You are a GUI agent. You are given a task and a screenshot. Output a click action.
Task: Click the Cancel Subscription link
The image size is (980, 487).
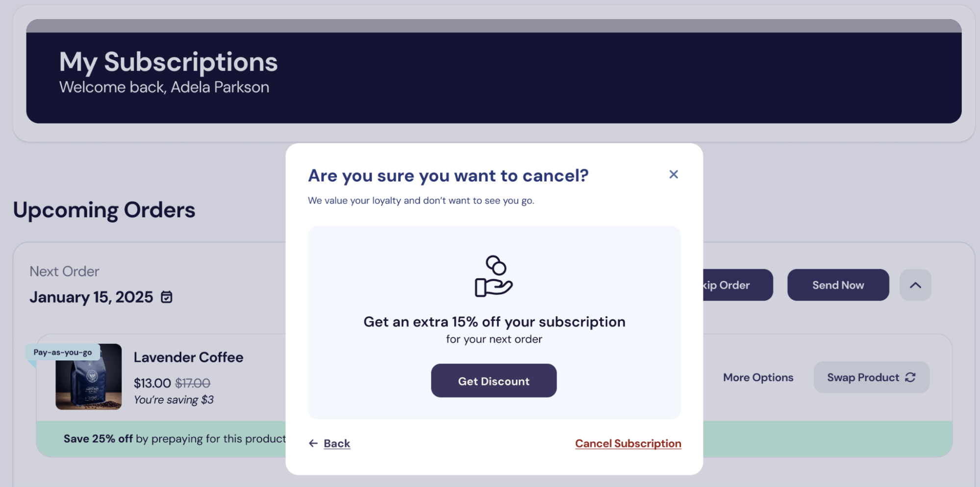(628, 443)
